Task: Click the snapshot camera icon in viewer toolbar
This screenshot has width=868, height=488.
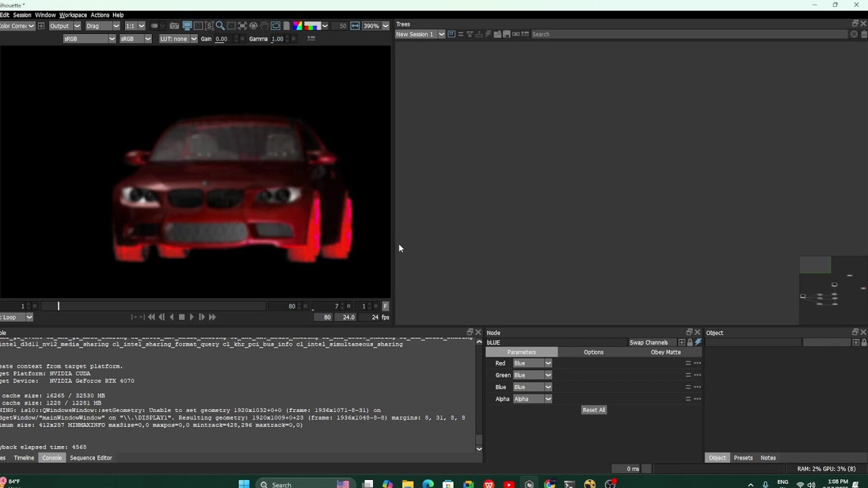Action: [x=174, y=26]
